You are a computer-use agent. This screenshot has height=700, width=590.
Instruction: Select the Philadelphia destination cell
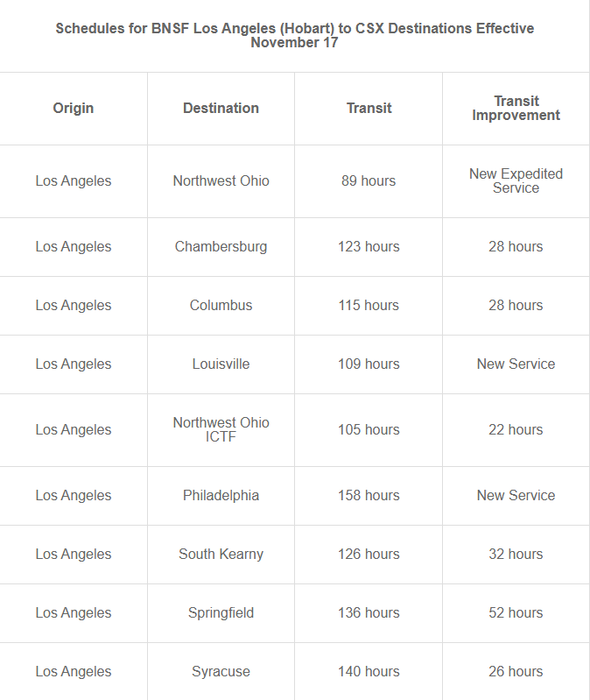point(221,496)
